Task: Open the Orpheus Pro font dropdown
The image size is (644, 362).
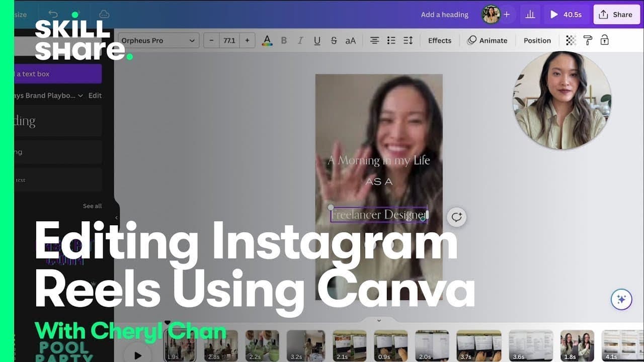Action: [158, 41]
